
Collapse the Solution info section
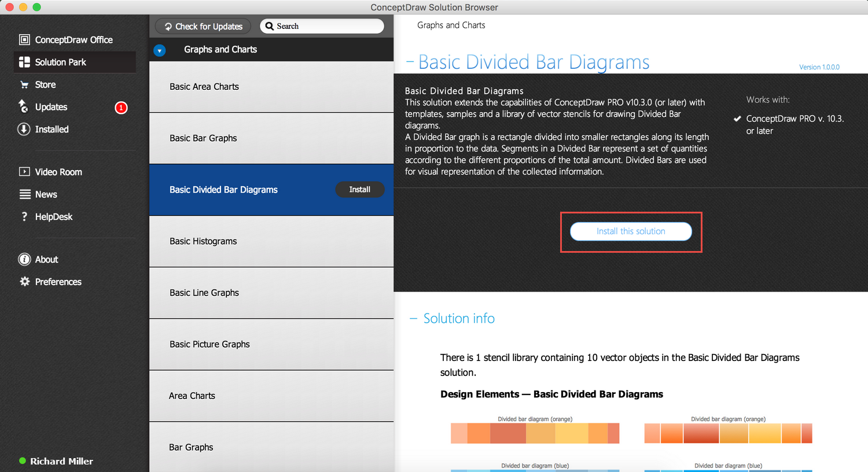coord(413,319)
